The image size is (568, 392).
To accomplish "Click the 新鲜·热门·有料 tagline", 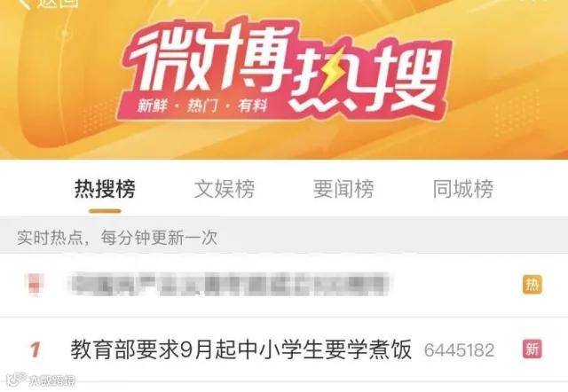I will pyautogui.click(x=202, y=106).
